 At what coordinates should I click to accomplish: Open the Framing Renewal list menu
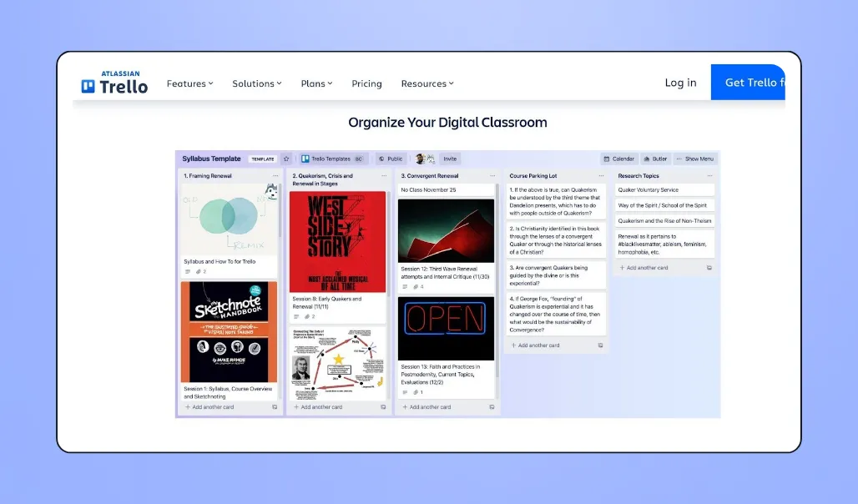(x=275, y=176)
